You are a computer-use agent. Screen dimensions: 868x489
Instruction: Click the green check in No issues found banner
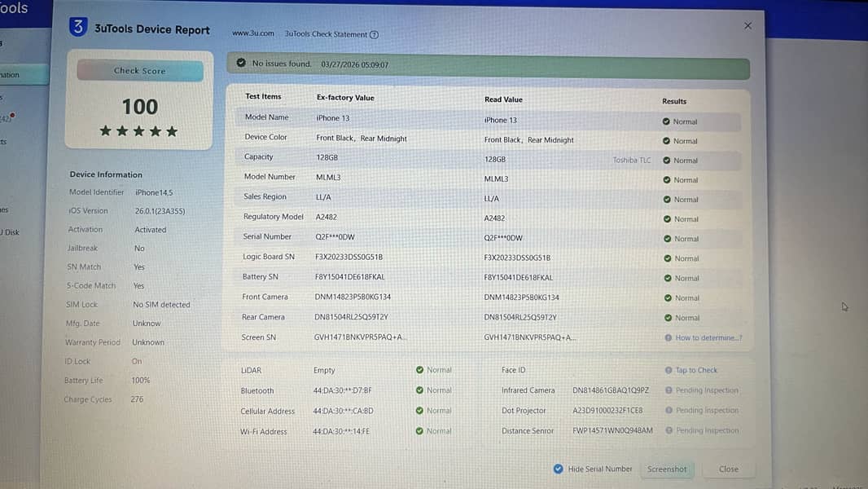tap(241, 63)
